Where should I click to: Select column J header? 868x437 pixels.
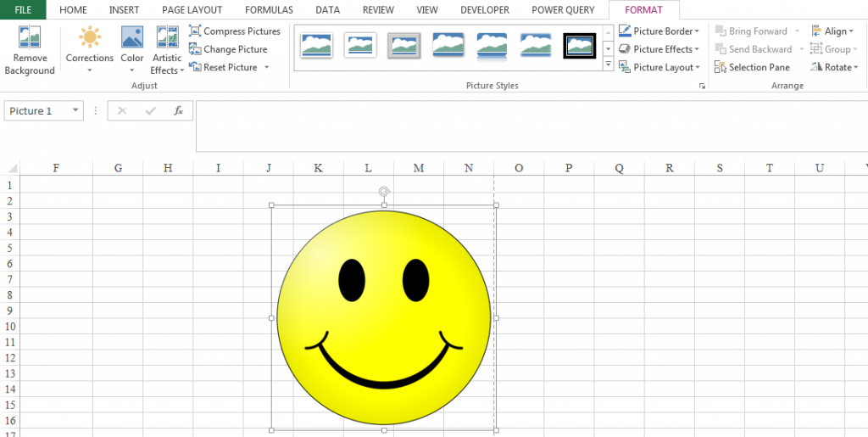tap(269, 168)
